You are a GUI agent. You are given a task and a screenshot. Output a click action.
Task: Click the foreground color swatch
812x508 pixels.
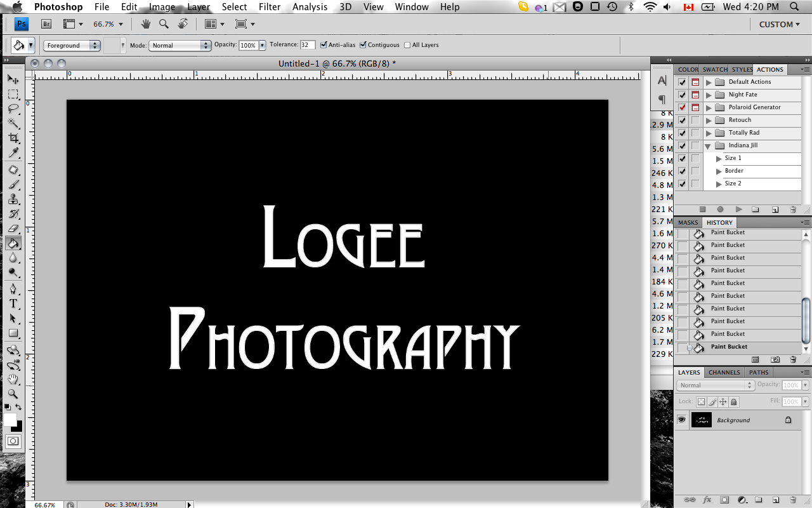pos(10,420)
